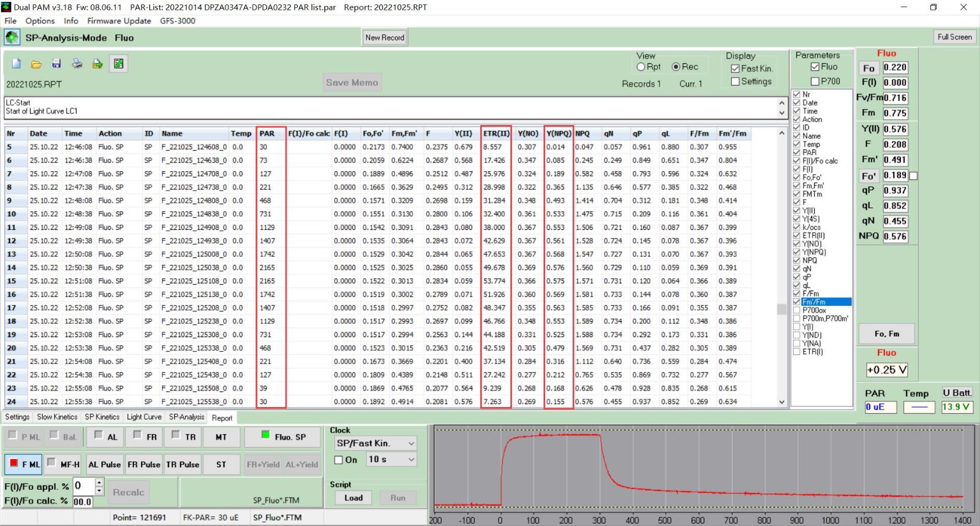Toggle the F ML measuring light button
This screenshot has width=980, height=526.
click(x=23, y=464)
